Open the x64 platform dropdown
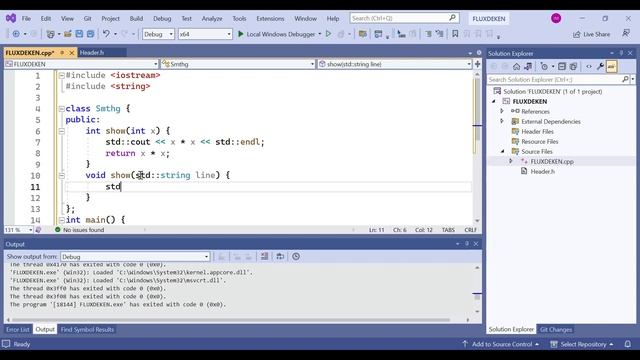The width and height of the screenshot is (640, 360). tap(205, 34)
